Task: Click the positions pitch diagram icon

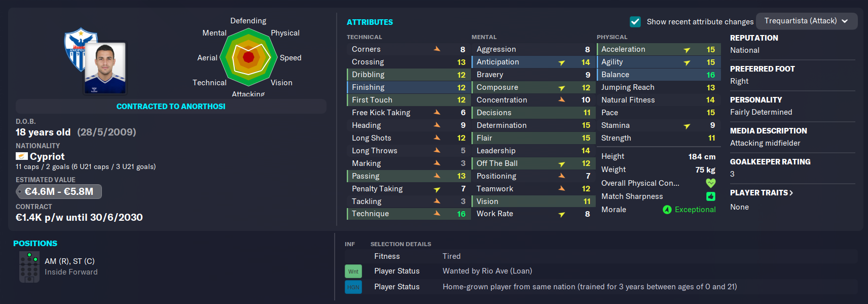Action: pyautogui.click(x=29, y=267)
